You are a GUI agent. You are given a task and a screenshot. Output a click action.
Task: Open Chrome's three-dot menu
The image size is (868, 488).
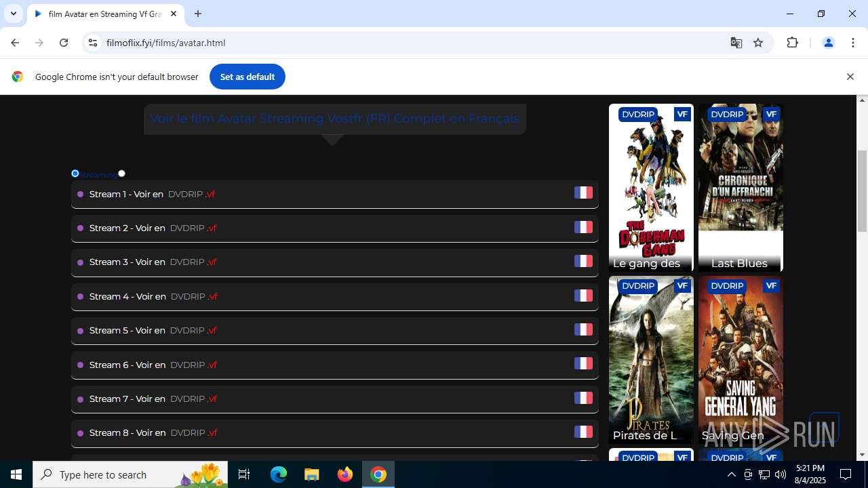[852, 43]
